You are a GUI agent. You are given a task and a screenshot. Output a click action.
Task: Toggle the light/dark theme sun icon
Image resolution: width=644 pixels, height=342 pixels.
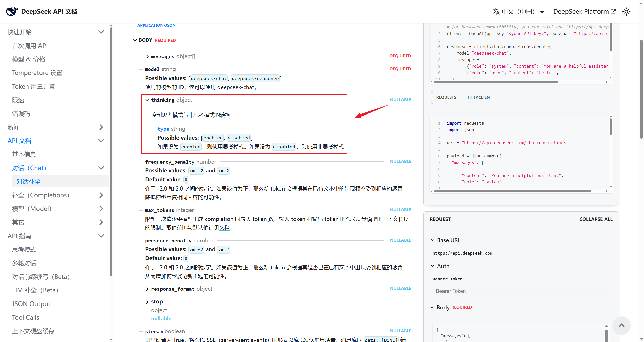point(626,12)
